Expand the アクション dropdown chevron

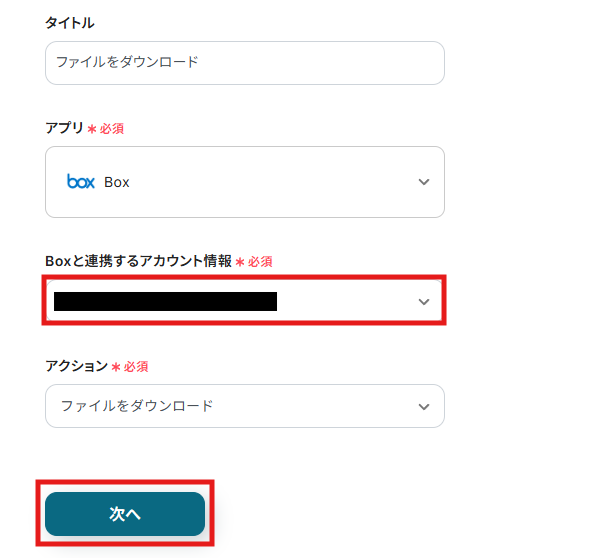click(424, 407)
